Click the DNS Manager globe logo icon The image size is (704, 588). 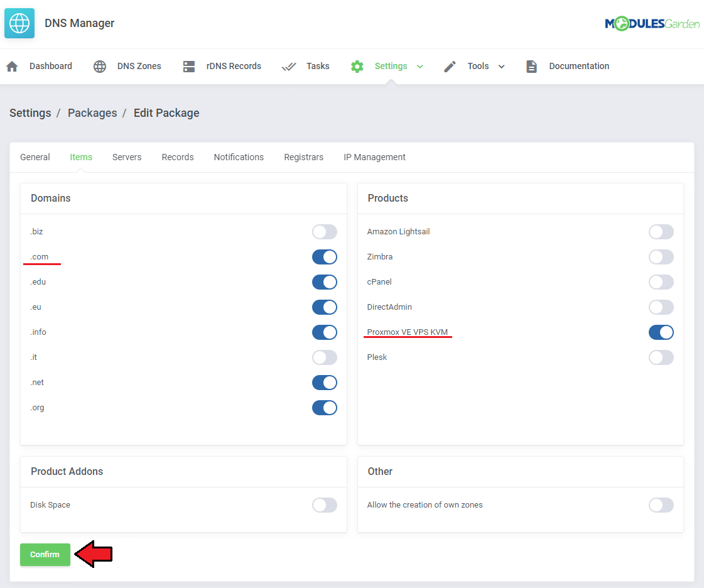(19, 23)
